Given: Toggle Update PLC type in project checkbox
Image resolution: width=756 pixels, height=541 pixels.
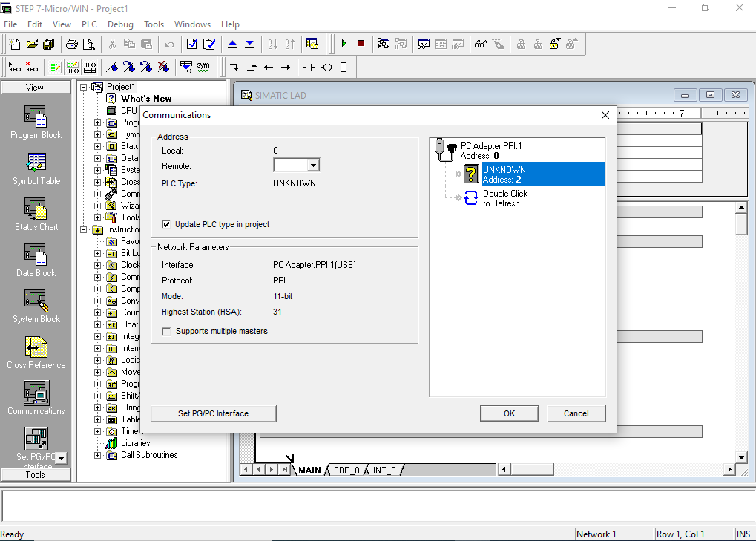Looking at the screenshot, I should (x=166, y=224).
